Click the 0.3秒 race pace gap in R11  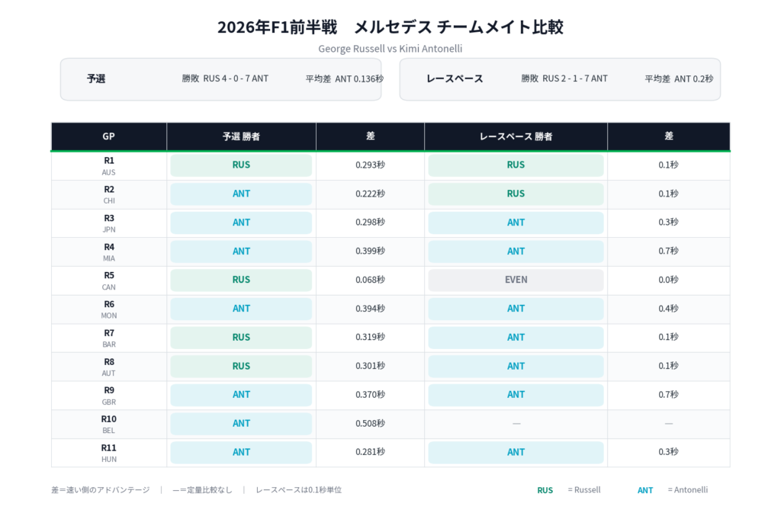pyautogui.click(x=668, y=453)
